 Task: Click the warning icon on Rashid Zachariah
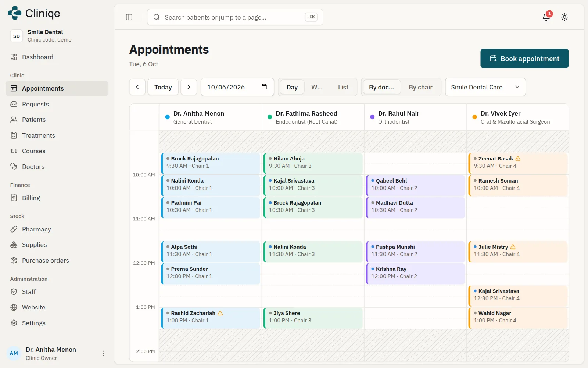[220, 313]
